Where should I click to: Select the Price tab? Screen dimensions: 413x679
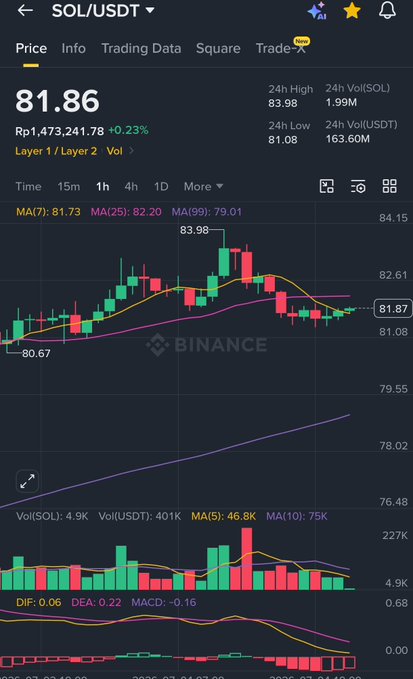[31, 48]
